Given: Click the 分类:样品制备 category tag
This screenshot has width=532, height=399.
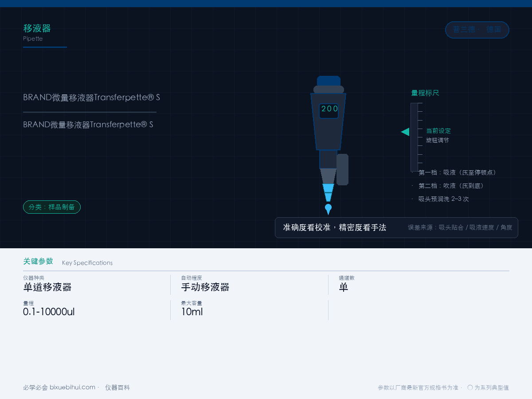Looking at the screenshot, I should tap(52, 207).
